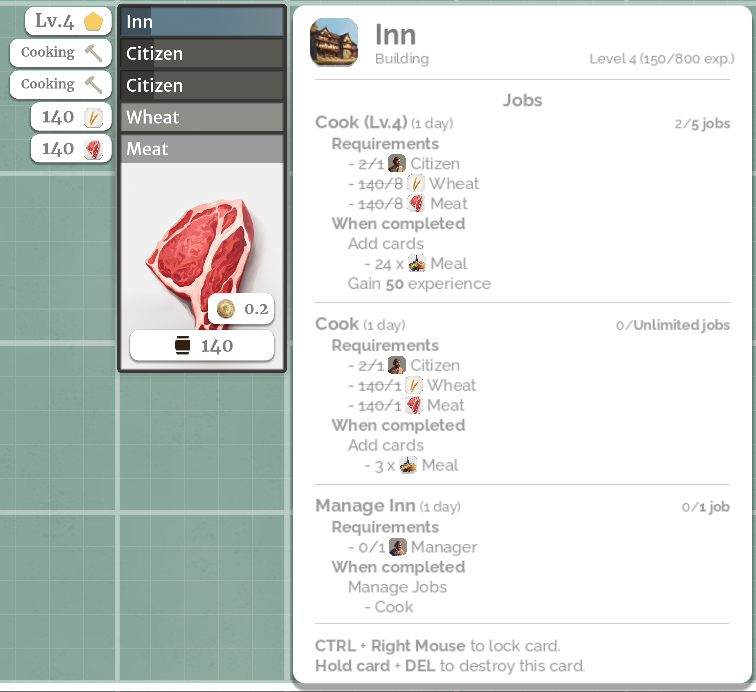The height and width of the screenshot is (692, 756).
Task: Select the first Citizen card in stack
Action: 202,54
